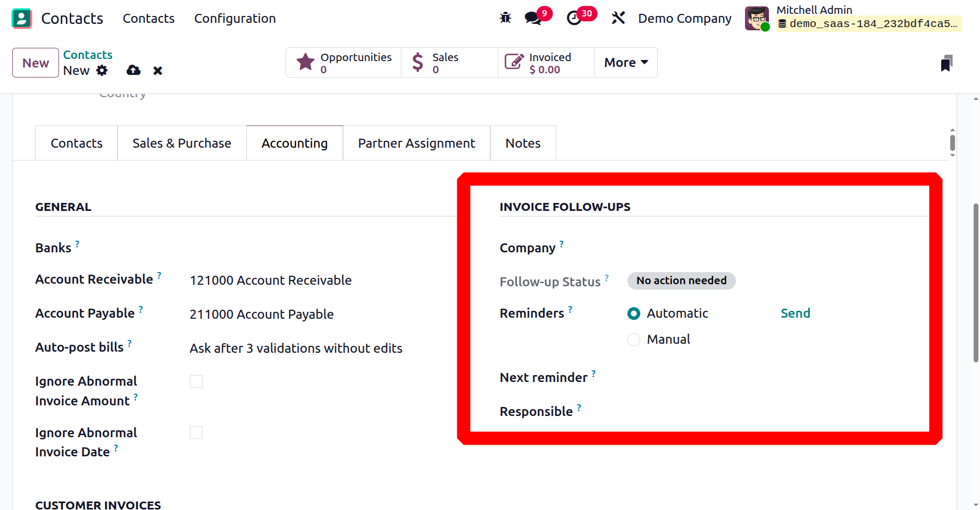Switch to the Sales & Purchase tab

(x=182, y=143)
